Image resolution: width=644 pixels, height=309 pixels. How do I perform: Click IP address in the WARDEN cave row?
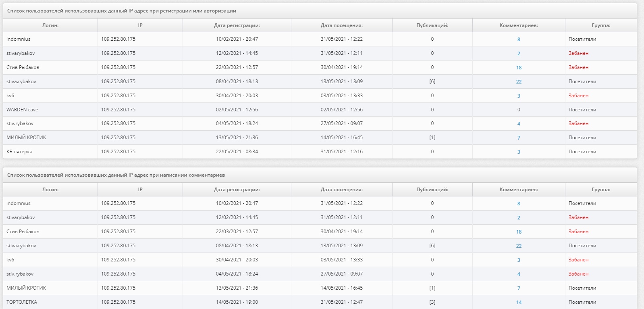[x=118, y=110]
